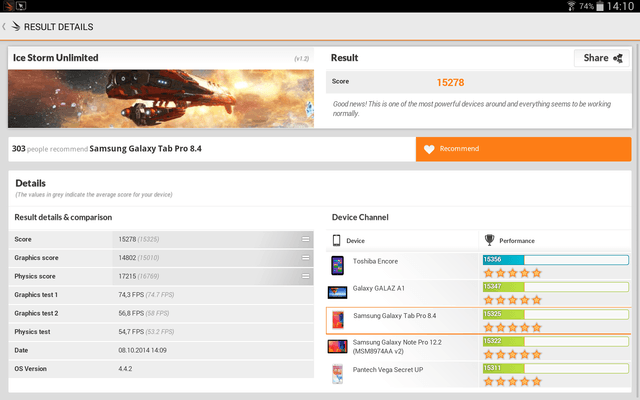Tap the Result details & comparison heading

[x=63, y=217]
